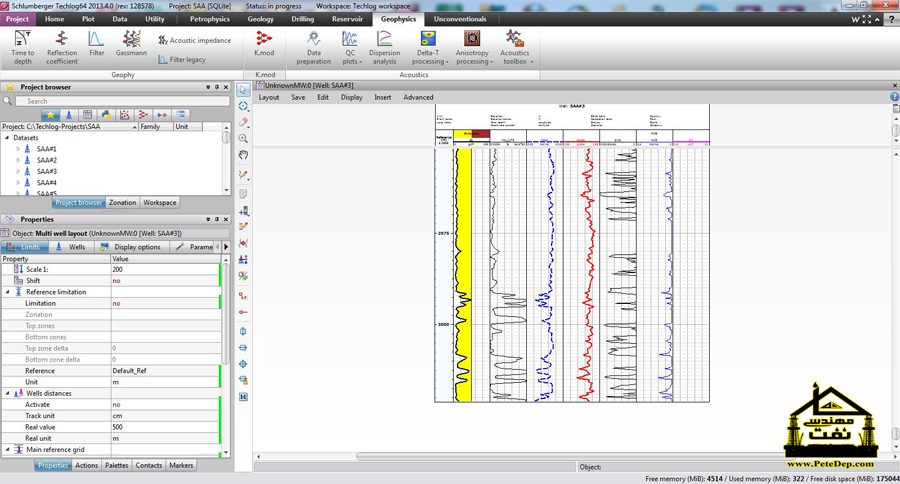This screenshot has height=484, width=900.
Task: Open the Display options properties tab
Action: [x=131, y=247]
